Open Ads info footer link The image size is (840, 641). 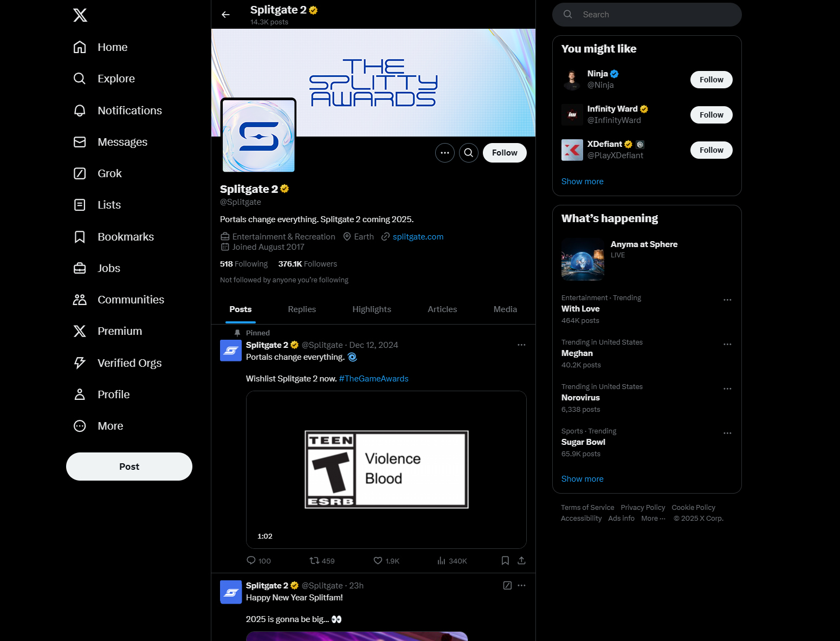coord(621,519)
